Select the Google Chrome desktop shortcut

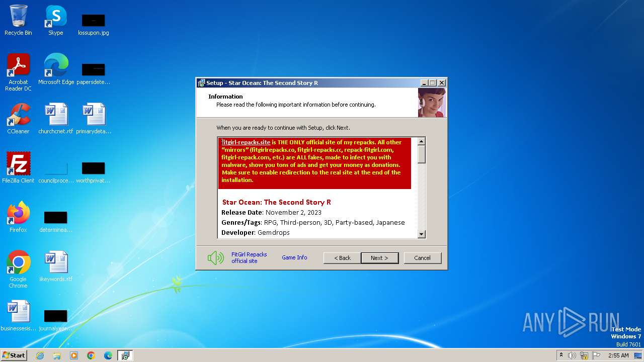18,269
